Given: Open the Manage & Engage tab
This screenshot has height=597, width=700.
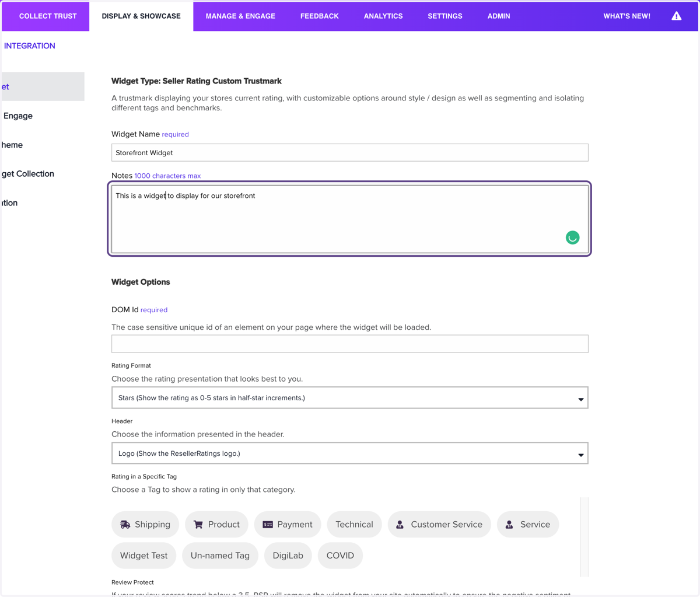Looking at the screenshot, I should click(240, 16).
